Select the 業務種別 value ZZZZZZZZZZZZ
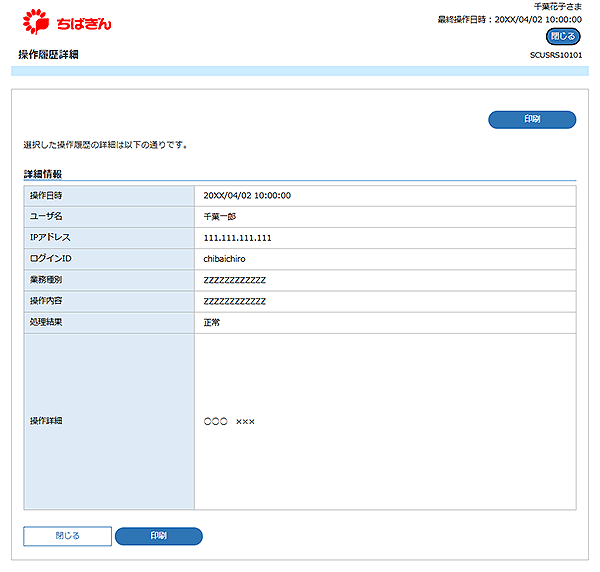 point(235,280)
